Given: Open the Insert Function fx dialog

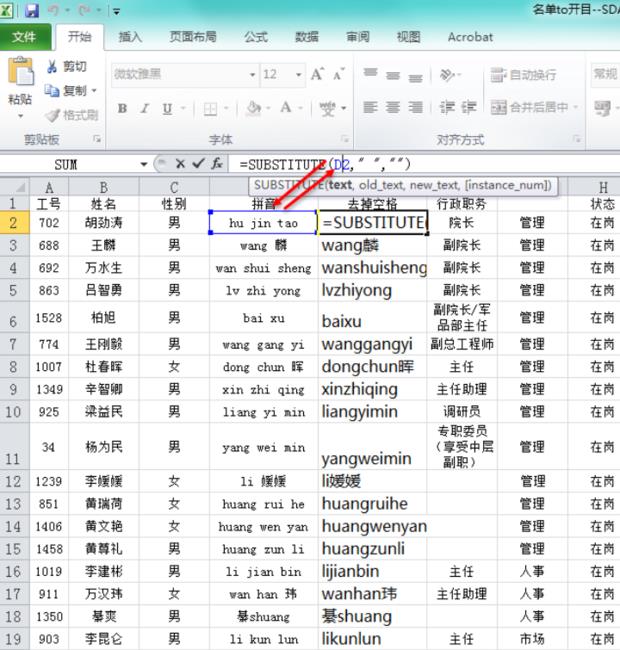Looking at the screenshot, I should point(217,164).
